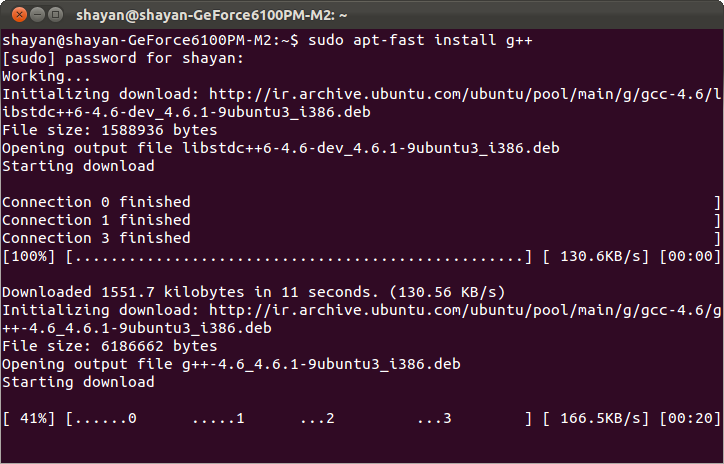Click the completed 100% progress bar
Screen dimensions: 724x464
pyautogui.click(x=298, y=256)
